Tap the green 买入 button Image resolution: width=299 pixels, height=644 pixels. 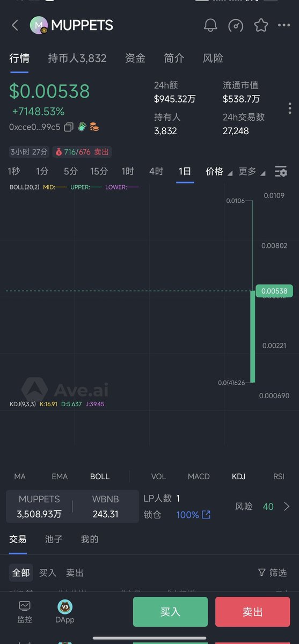point(170,612)
